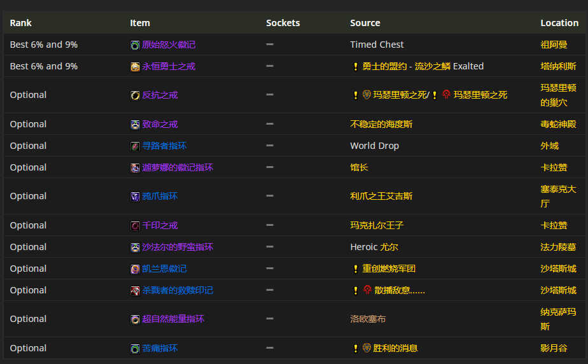Click the Location column header
The image size is (588, 364).
pyautogui.click(x=559, y=23)
